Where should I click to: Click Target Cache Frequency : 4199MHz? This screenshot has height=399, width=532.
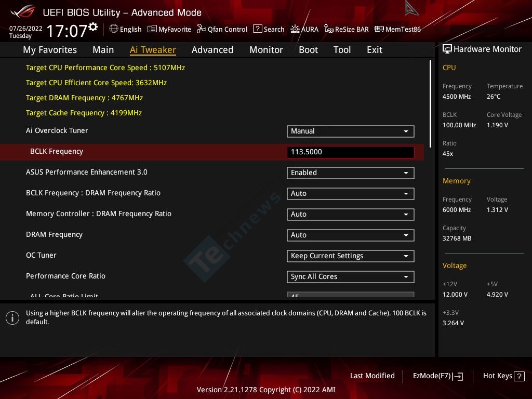tap(84, 113)
